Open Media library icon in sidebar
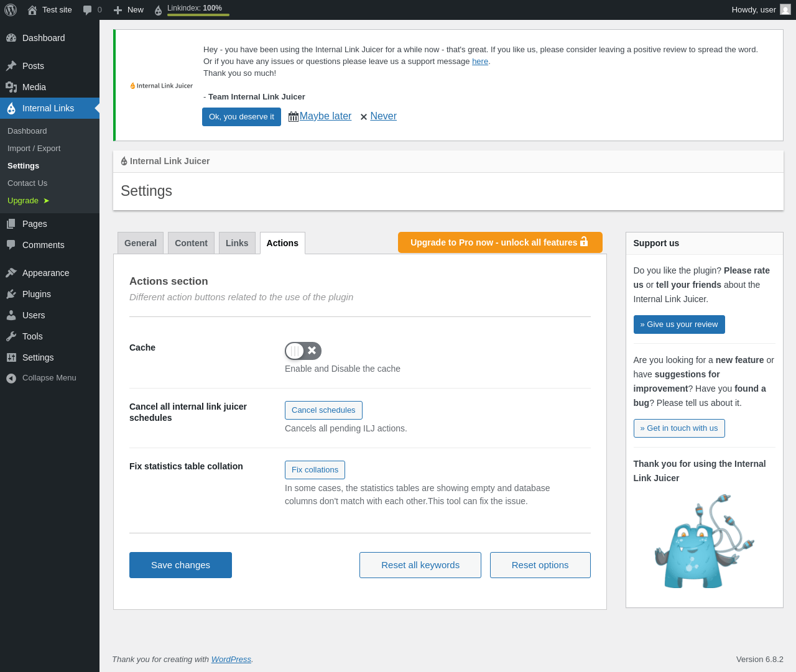The height and width of the screenshot is (672, 796). (11, 87)
